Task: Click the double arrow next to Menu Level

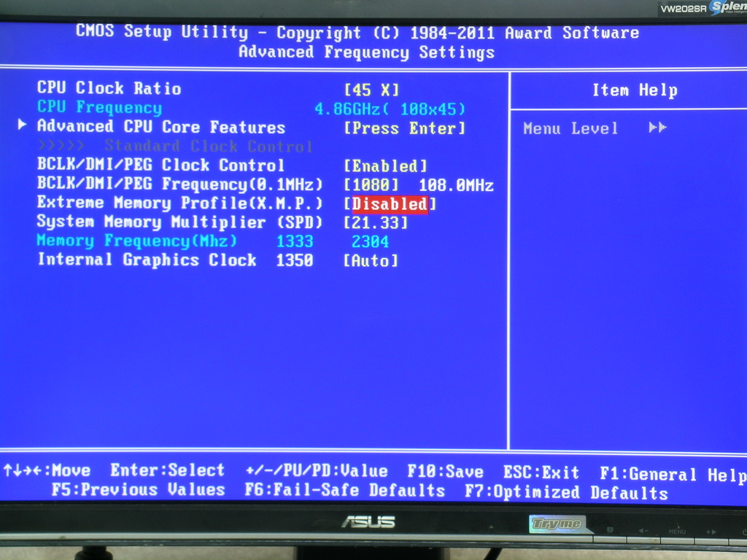Action: pos(657,127)
